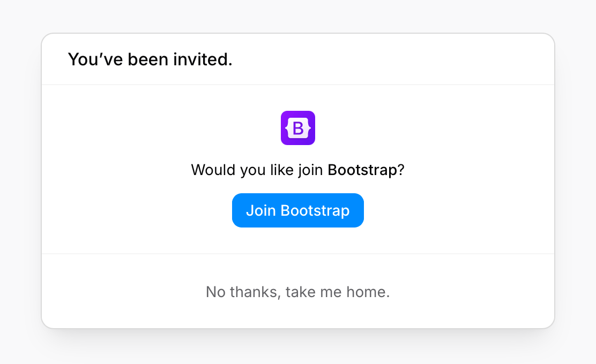Click the purple Bootstrap logo icon

pos(297,128)
